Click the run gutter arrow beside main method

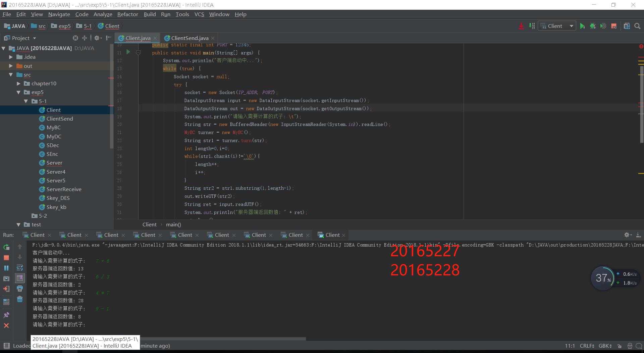pyautogui.click(x=128, y=52)
